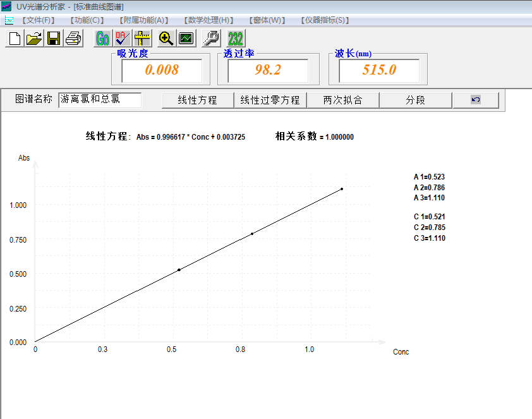The image size is (532, 419).
Task: Open a file with the folder icon
Action: pos(33,39)
